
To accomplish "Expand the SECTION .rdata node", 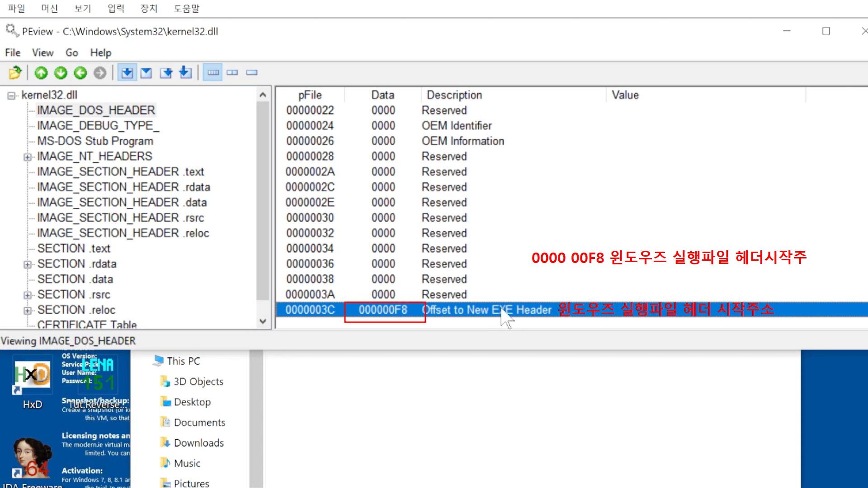I will [28, 264].
